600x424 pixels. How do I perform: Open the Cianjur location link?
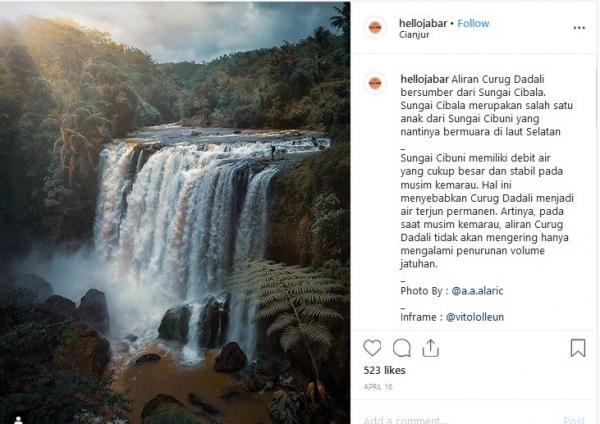pyautogui.click(x=413, y=35)
